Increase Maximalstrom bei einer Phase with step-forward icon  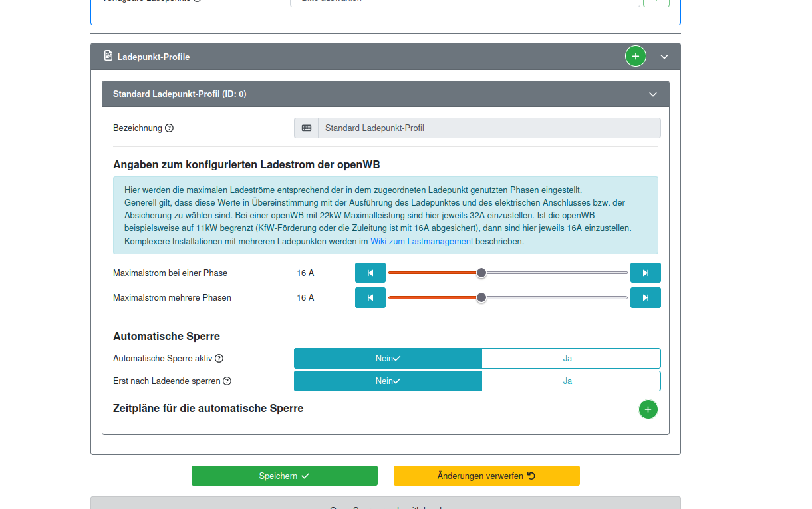646,273
